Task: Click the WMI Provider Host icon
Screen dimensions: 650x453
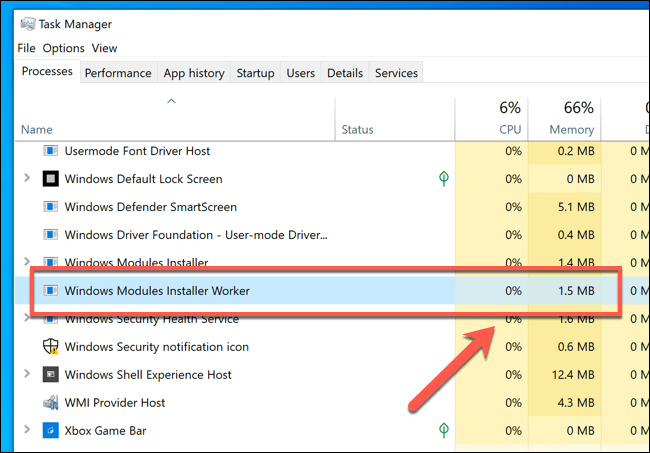Action: pos(51,403)
